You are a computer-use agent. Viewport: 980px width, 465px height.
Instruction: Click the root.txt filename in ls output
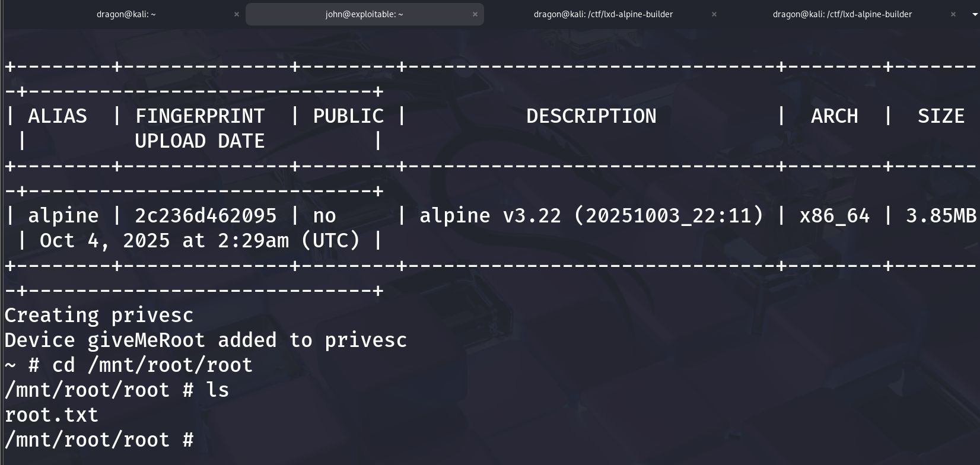click(x=52, y=415)
